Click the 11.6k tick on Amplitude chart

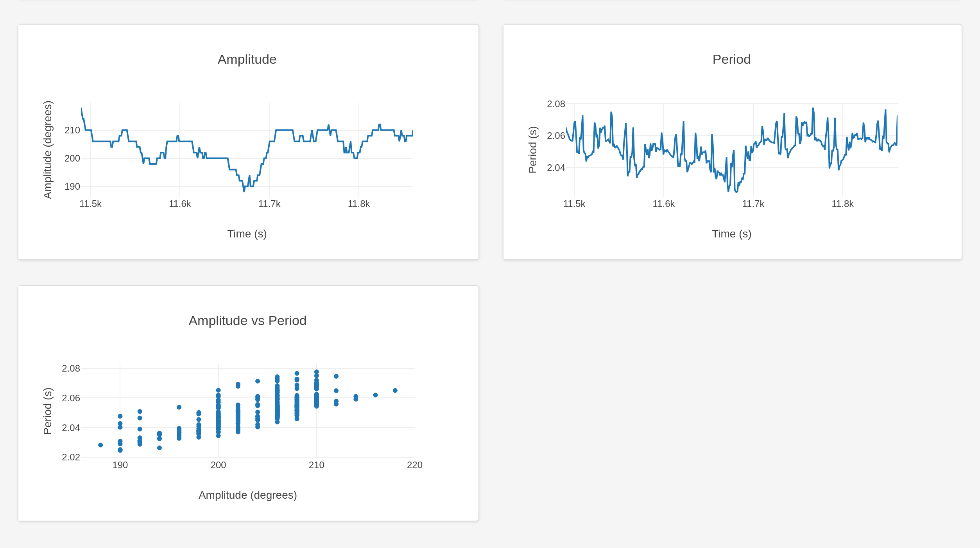coord(180,204)
